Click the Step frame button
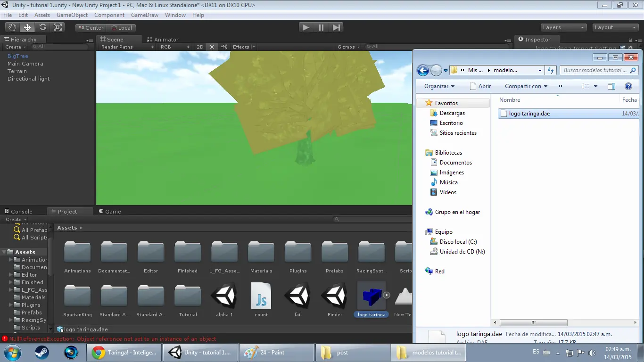The width and height of the screenshot is (644, 362). coord(336,27)
